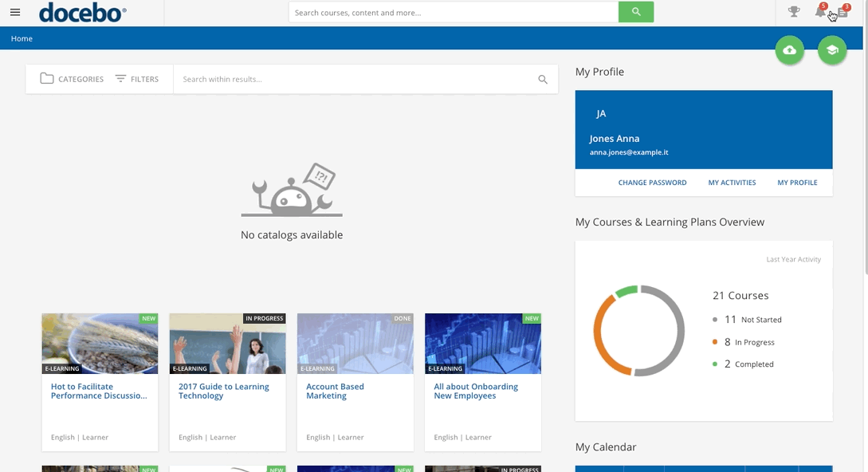Open the My Profile link
This screenshot has width=868, height=472.
point(797,183)
